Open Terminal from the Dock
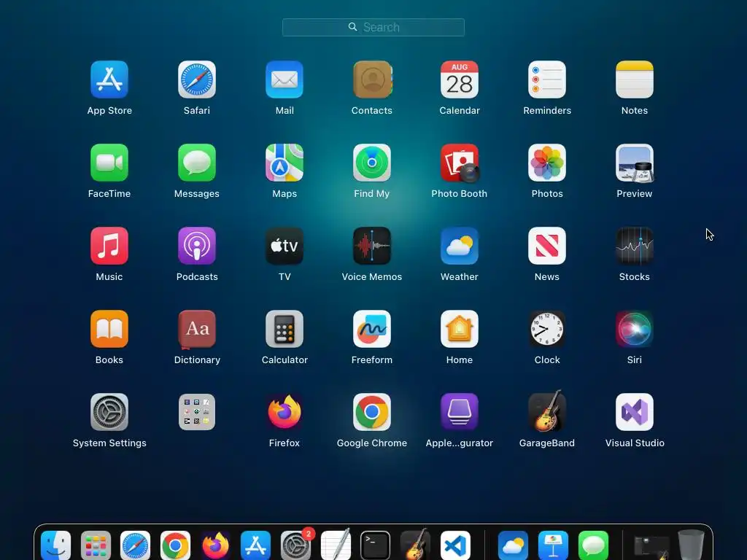The image size is (747, 560). click(376, 545)
